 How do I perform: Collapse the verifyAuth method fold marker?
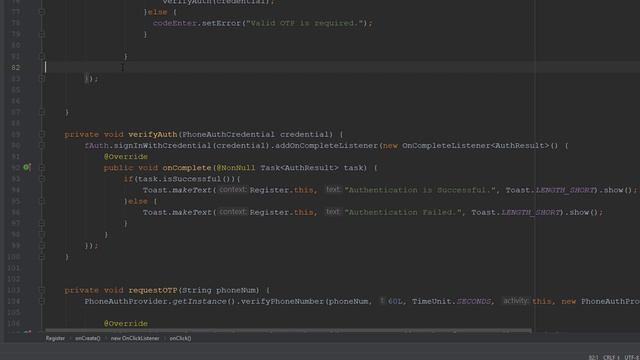pos(42,134)
